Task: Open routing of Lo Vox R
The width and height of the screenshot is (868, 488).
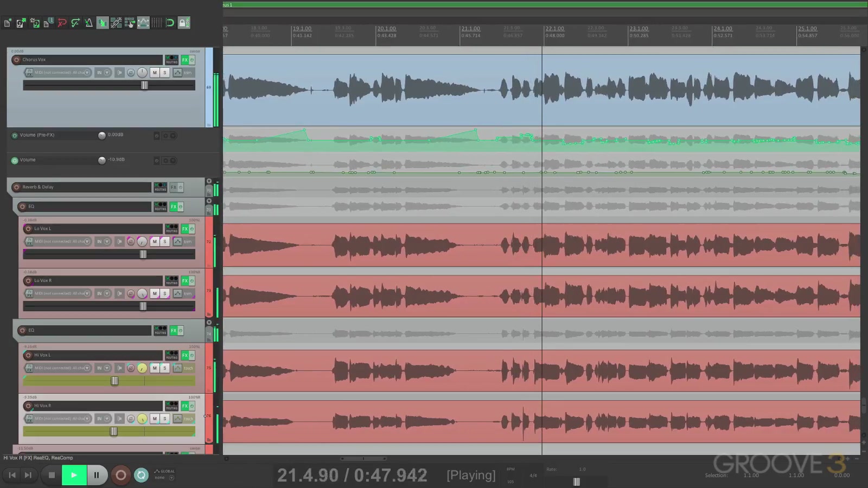Action: pos(171,281)
